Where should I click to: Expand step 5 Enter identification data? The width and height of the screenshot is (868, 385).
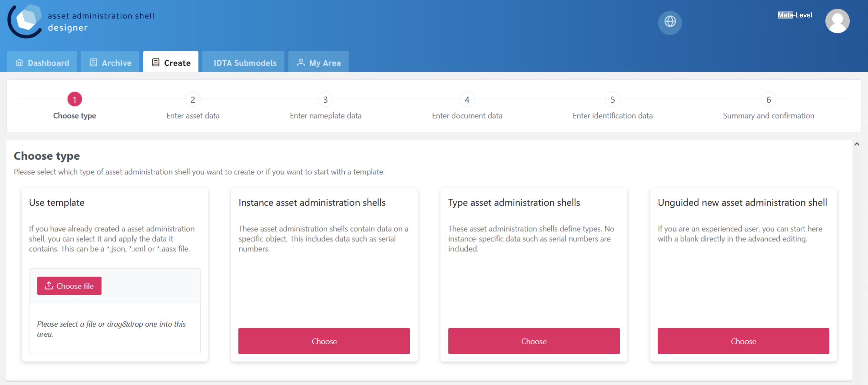(612, 99)
